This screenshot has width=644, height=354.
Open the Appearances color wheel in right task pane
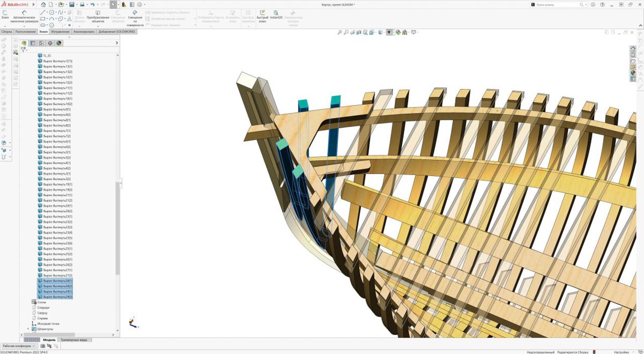click(633, 72)
